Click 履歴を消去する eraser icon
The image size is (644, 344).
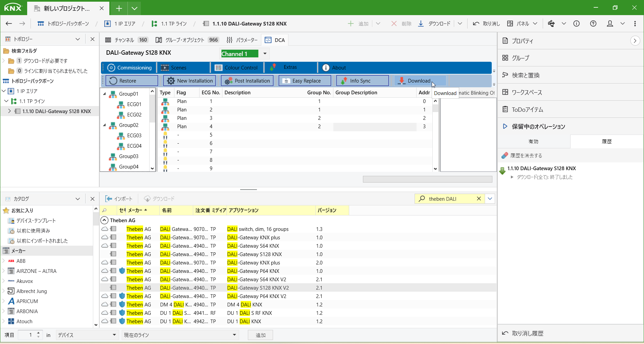click(505, 155)
